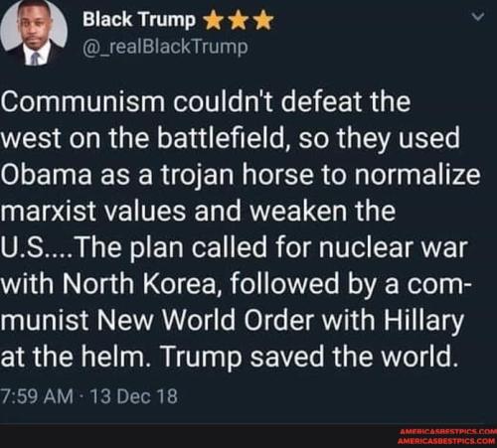This screenshot has width=497, height=448.
Task: Open the tweet options chevron menu
Action: tap(478, 17)
